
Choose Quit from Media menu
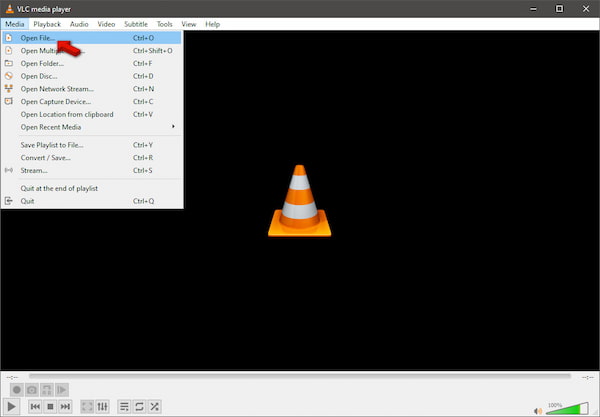[x=92, y=201]
